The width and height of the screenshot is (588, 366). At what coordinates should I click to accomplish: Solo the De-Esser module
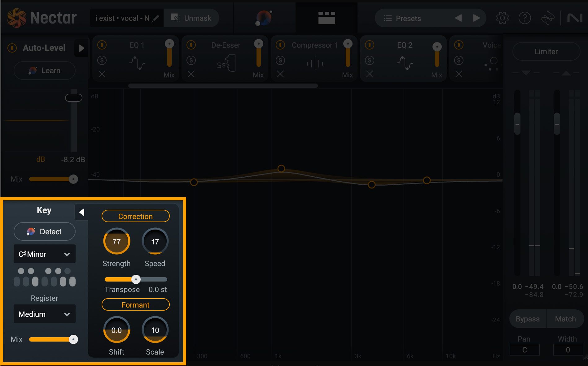click(191, 60)
